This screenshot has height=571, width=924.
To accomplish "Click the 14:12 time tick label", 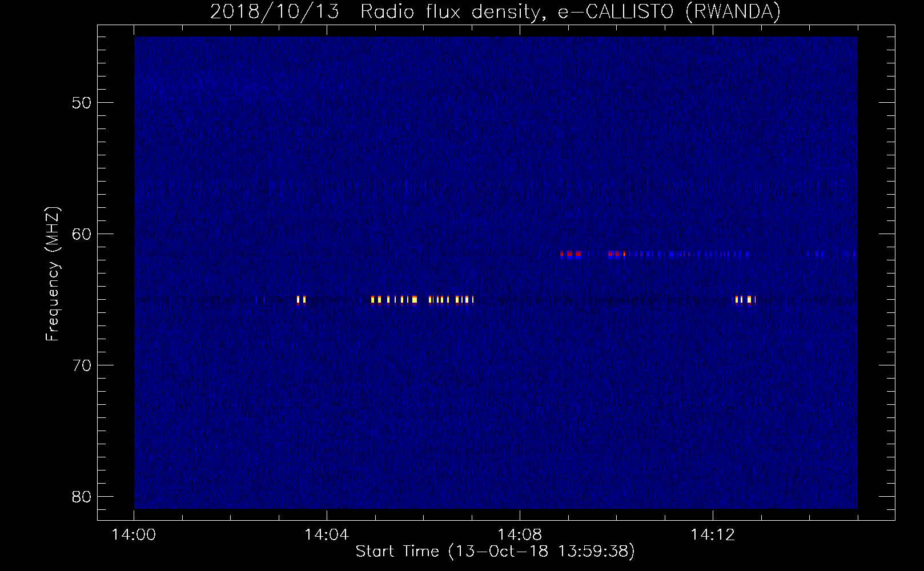I will point(713,535).
